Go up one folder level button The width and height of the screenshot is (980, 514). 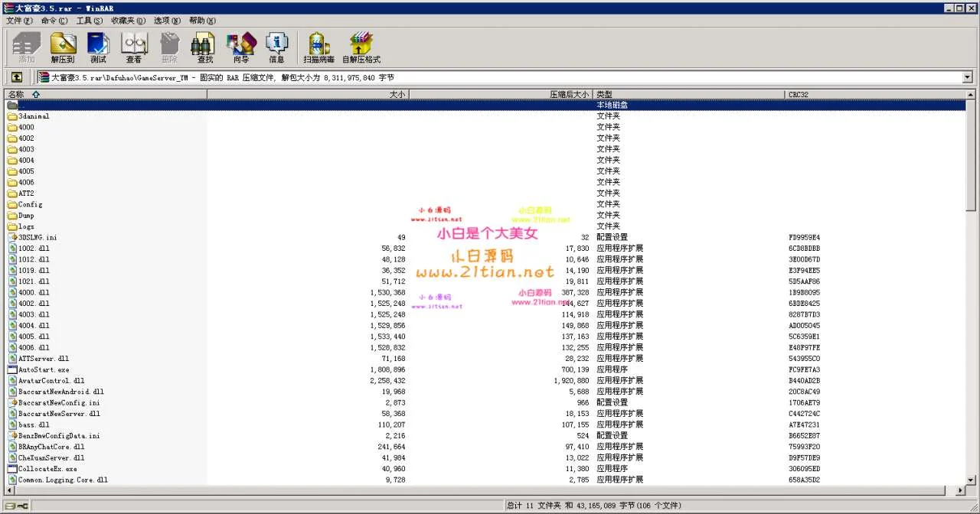16,77
